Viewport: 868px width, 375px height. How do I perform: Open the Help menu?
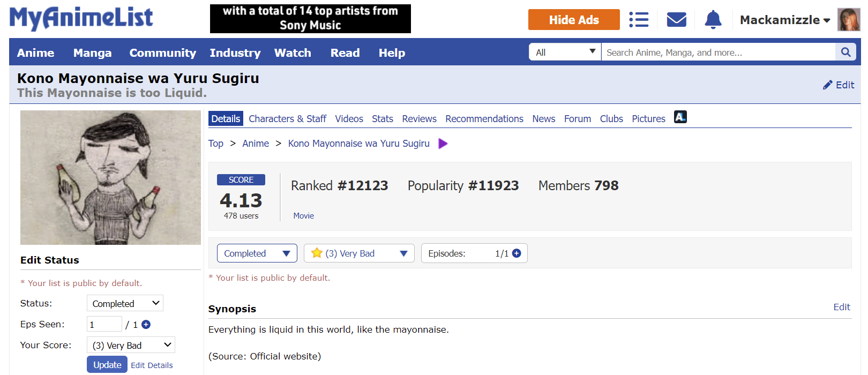[x=392, y=52]
